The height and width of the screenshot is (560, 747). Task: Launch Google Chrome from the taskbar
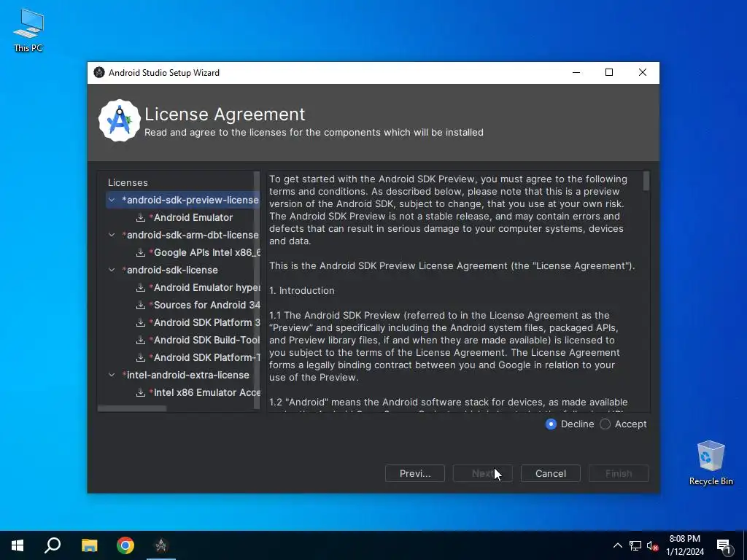[125, 545]
